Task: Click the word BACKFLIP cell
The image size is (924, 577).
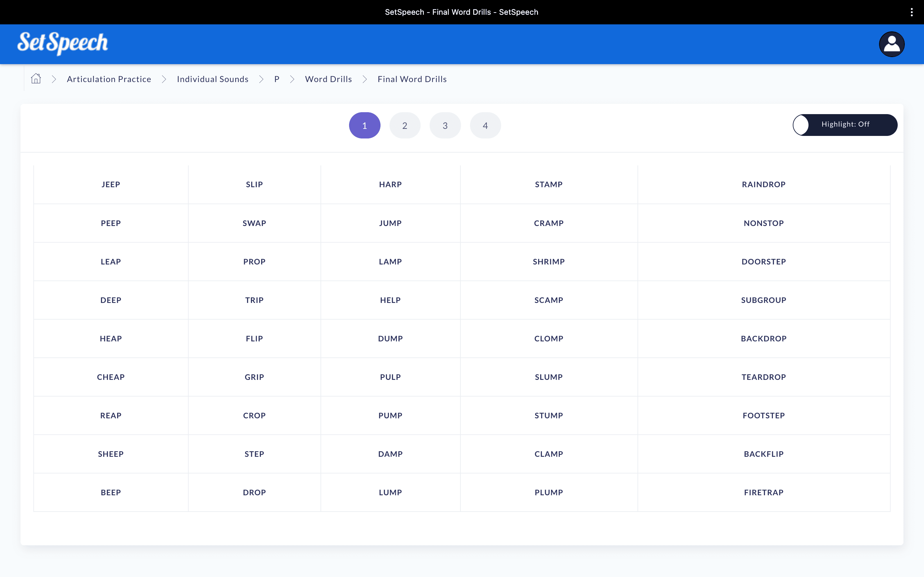Action: coord(763,454)
